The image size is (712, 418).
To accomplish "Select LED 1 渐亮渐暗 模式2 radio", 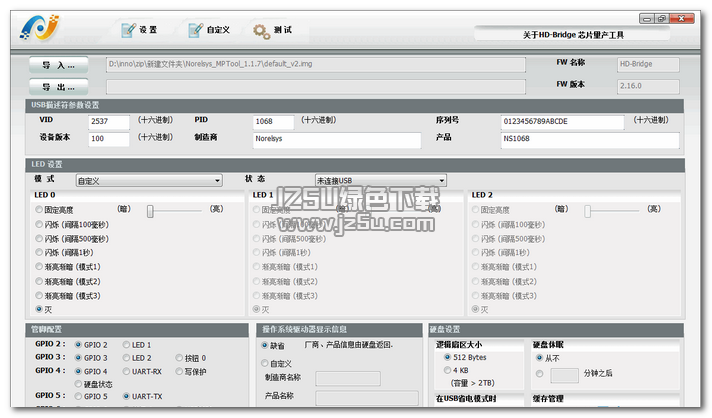I will 257,281.
